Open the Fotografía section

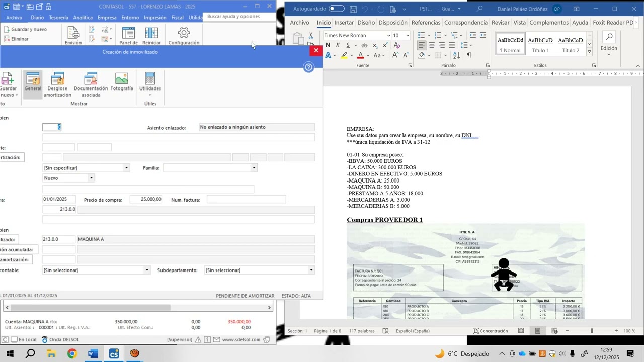[x=121, y=82]
